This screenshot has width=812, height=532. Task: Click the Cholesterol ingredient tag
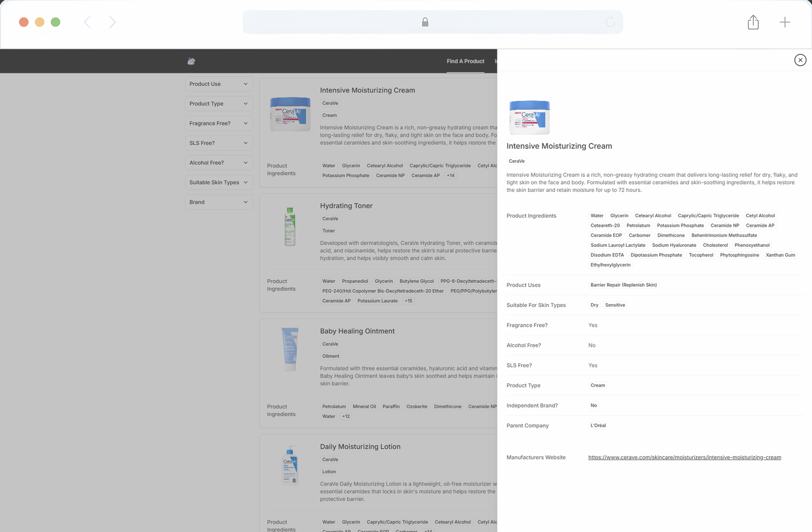pyautogui.click(x=716, y=246)
